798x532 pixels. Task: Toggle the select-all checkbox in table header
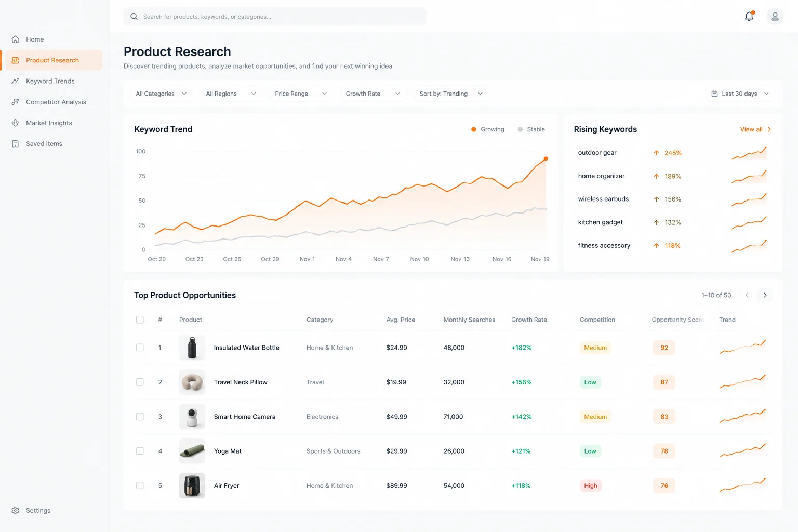pyautogui.click(x=140, y=320)
